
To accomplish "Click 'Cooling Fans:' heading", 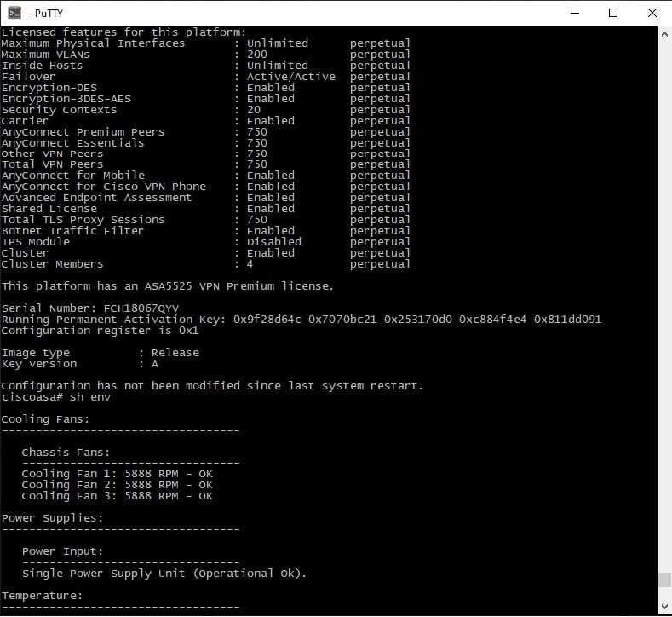I will (x=45, y=419).
